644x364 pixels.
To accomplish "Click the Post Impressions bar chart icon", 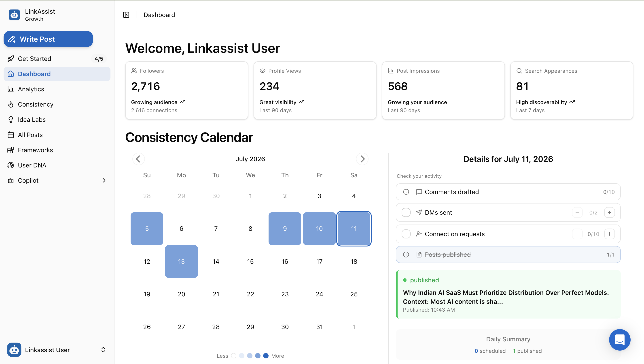I will 391,71.
